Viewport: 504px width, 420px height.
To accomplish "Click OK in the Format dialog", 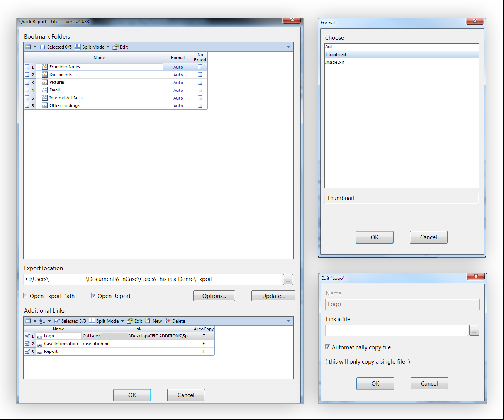I will (375, 237).
